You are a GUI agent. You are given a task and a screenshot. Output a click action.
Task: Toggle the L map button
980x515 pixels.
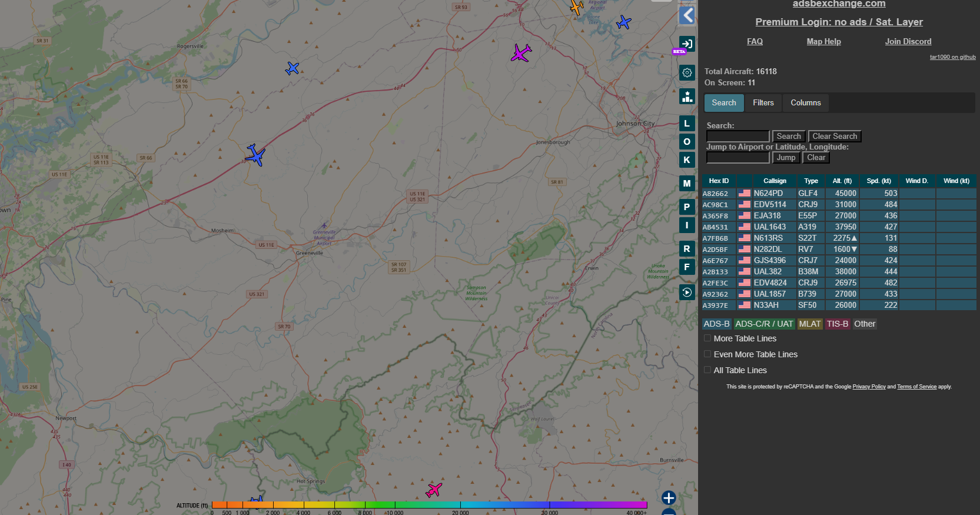pyautogui.click(x=687, y=124)
